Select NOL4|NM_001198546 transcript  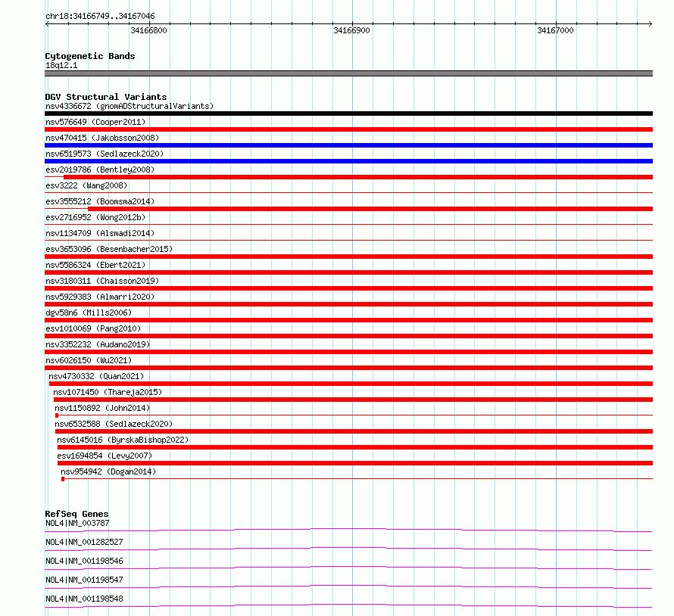[84, 561]
